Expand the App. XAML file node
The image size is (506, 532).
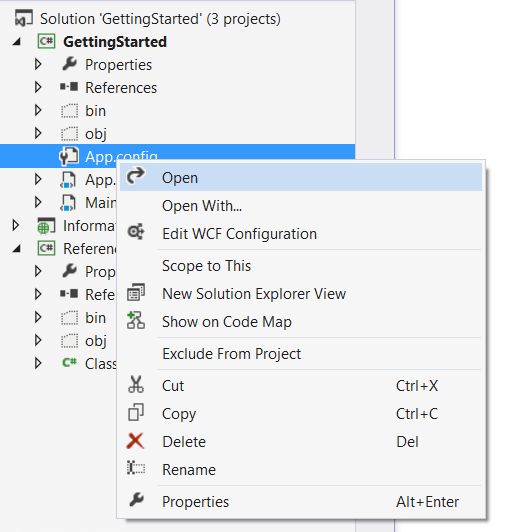(x=38, y=179)
